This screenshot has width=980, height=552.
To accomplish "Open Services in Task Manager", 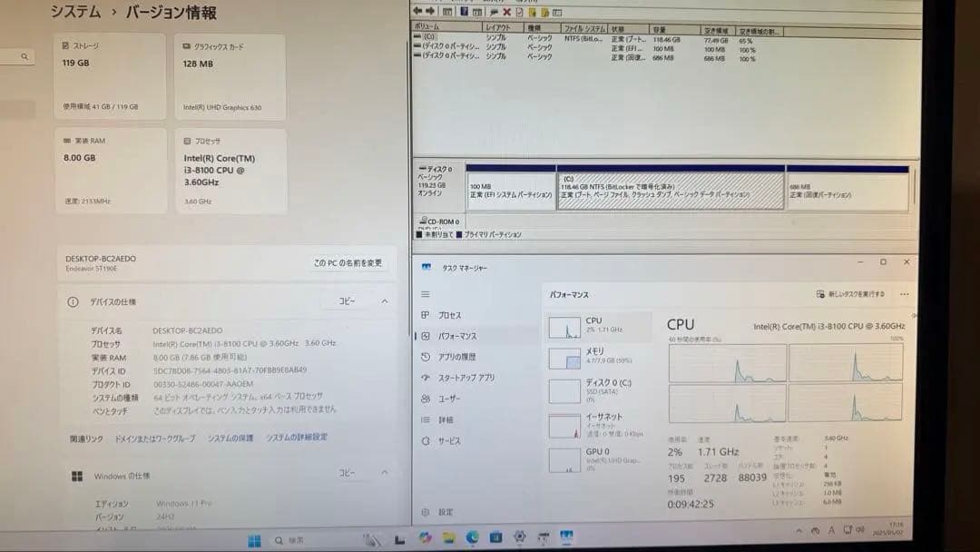I will click(448, 439).
